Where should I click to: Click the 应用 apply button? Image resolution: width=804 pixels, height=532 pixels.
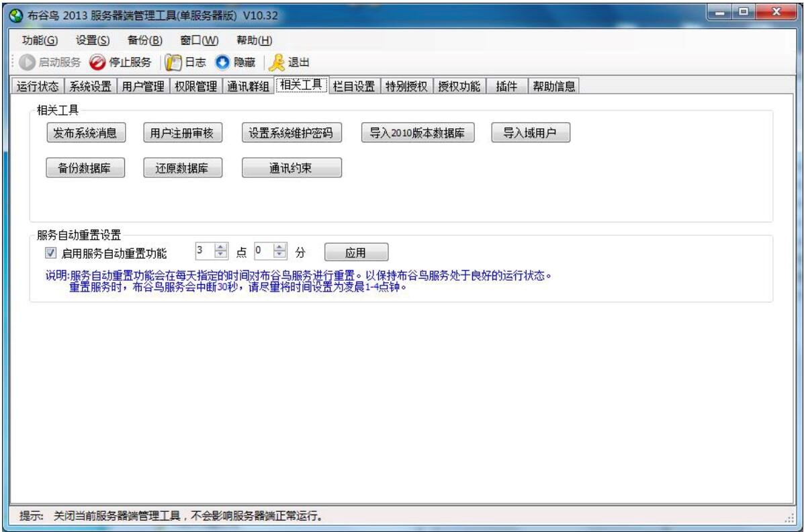(356, 253)
